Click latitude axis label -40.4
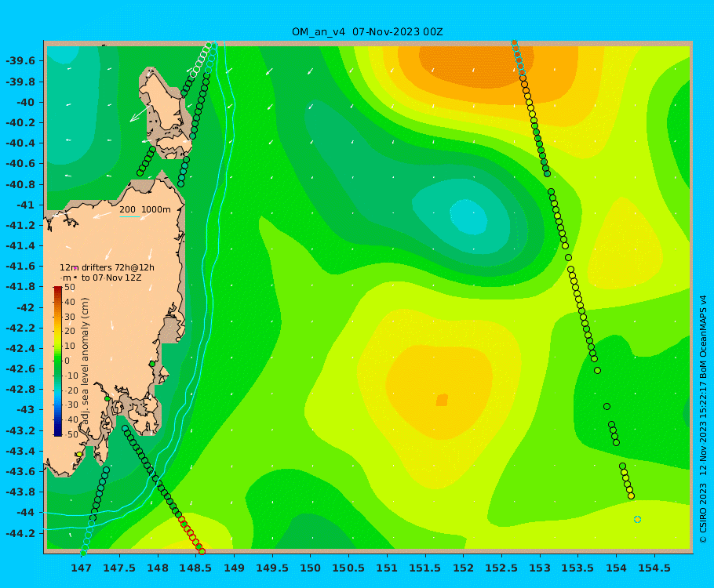 (x=20, y=143)
